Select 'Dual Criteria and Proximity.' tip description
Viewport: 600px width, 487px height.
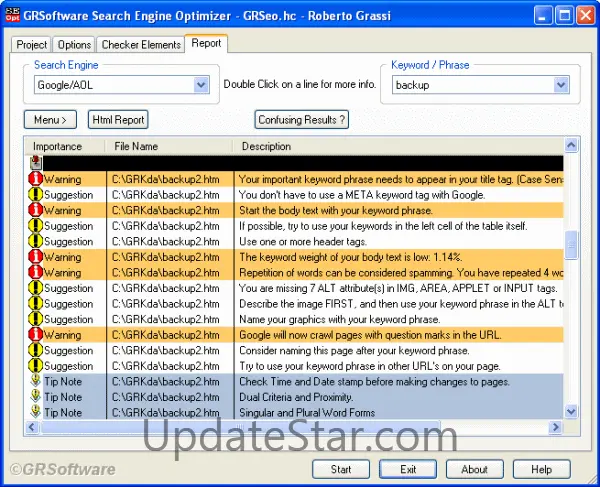296,397
